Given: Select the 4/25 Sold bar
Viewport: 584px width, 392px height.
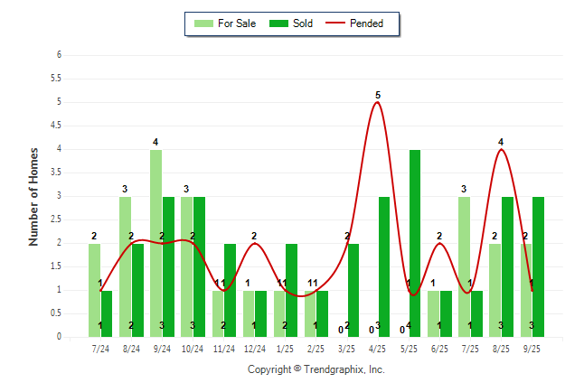Looking at the screenshot, I should (x=384, y=266).
